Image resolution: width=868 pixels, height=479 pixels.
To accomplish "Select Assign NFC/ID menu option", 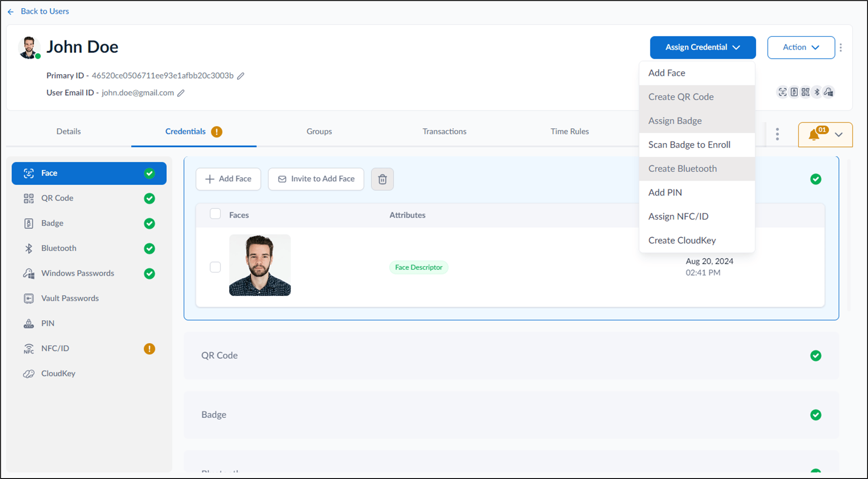I will click(697, 216).
